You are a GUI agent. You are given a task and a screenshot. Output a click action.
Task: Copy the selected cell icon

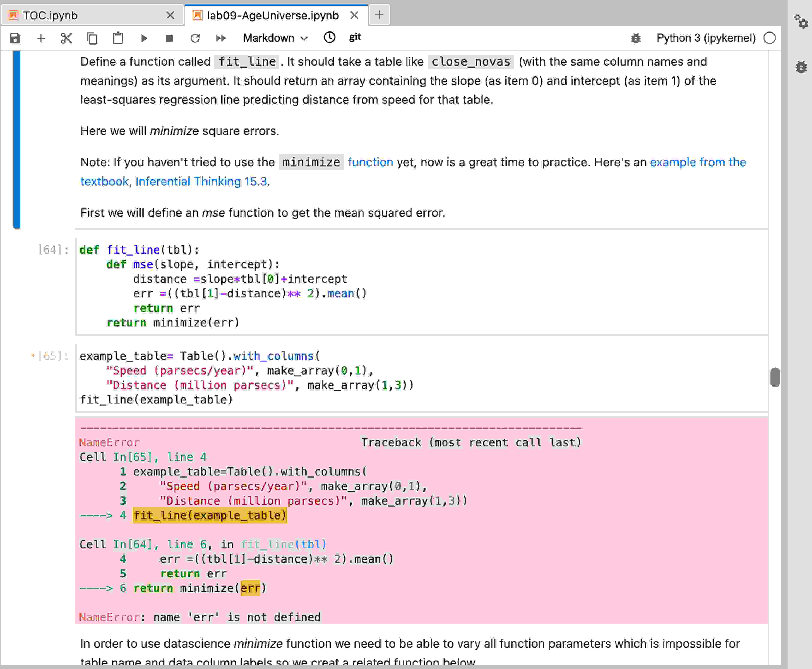click(92, 38)
